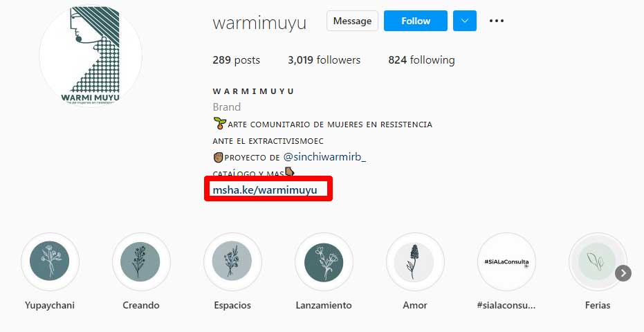Open the msha.ke/warmimuyu link
The height and width of the screenshot is (332, 644).
coord(265,190)
